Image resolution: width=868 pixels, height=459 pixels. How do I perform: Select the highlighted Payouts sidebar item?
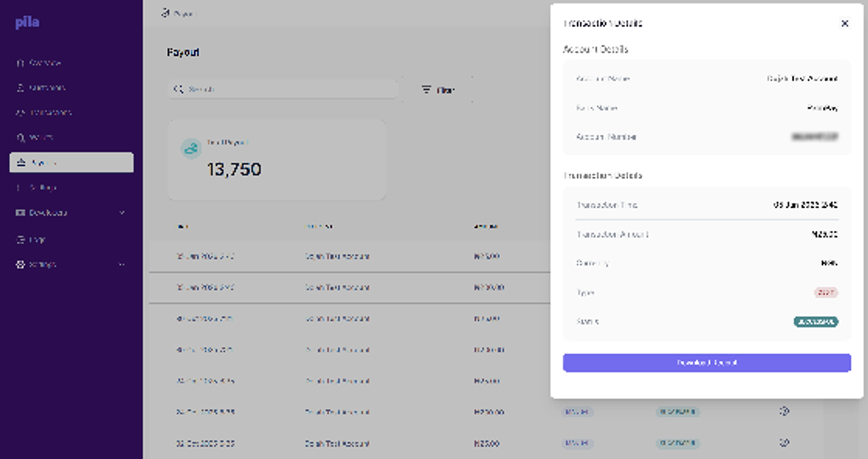(72, 162)
